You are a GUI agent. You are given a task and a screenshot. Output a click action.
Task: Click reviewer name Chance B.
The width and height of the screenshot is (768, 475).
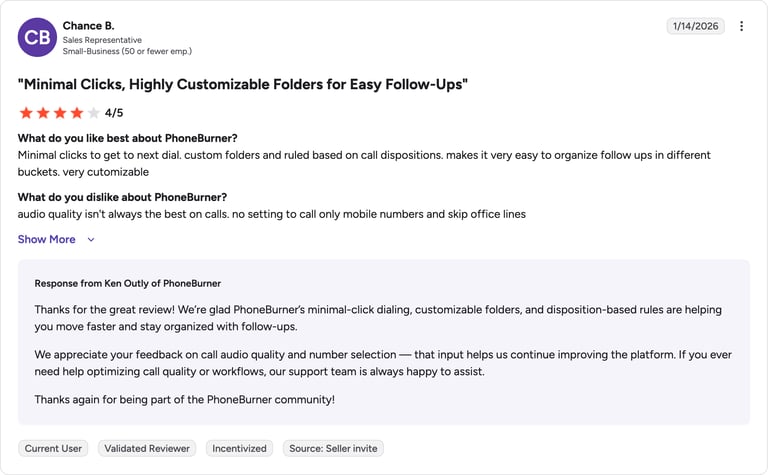[88, 25]
